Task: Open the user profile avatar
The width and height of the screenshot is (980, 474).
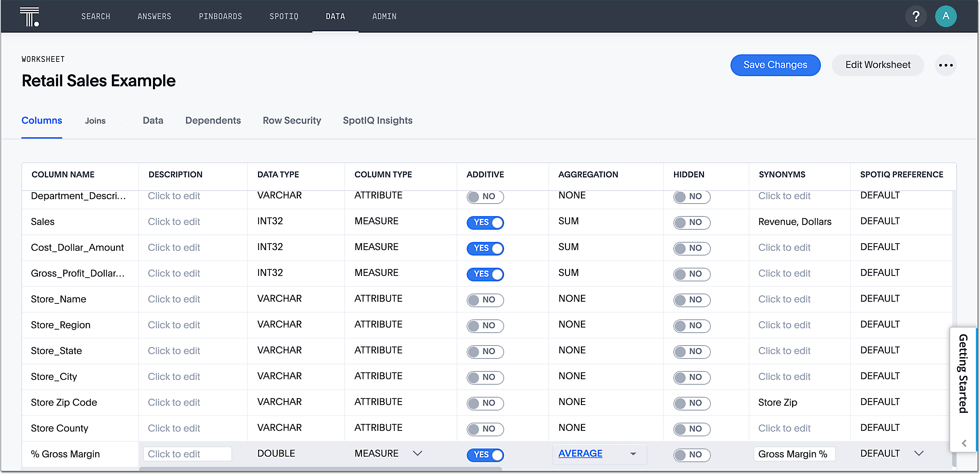Action: coord(945,16)
